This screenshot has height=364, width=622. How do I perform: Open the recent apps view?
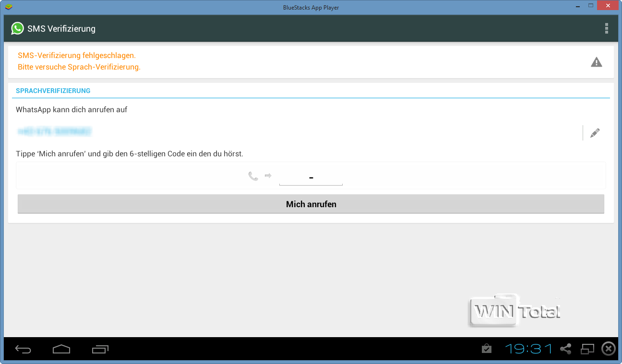(100, 349)
